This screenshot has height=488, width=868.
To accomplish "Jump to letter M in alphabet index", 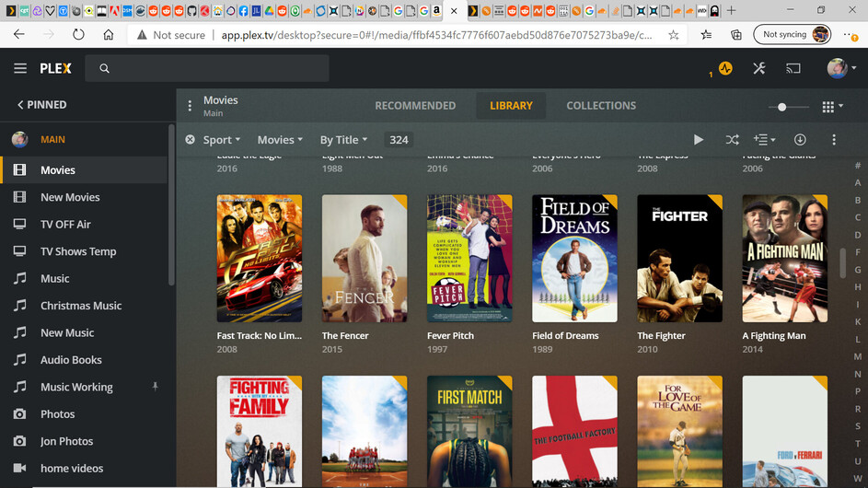I will point(858,356).
